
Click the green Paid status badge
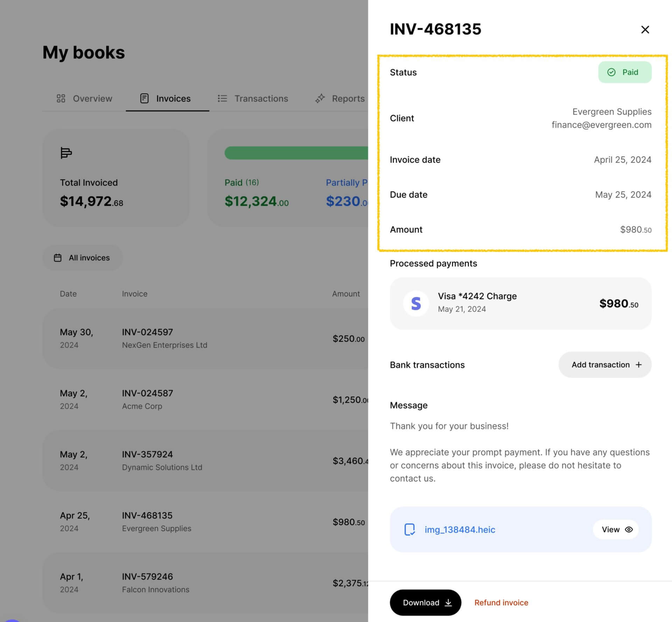point(624,72)
